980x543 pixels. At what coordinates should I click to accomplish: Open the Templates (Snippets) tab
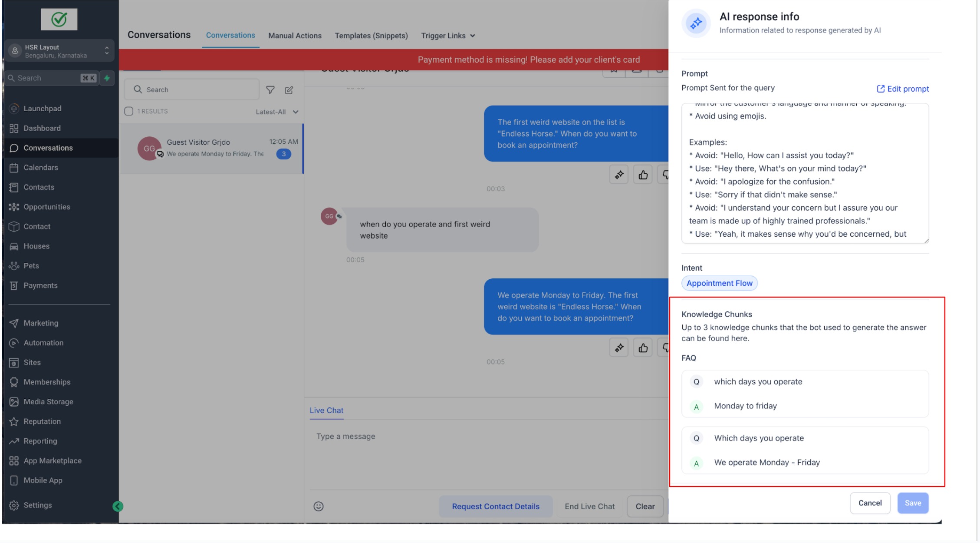tap(371, 36)
